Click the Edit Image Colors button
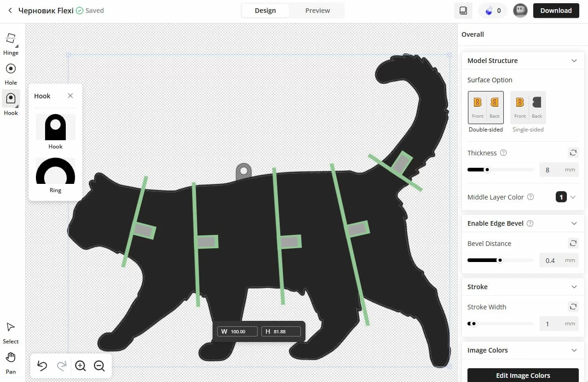 coord(523,375)
